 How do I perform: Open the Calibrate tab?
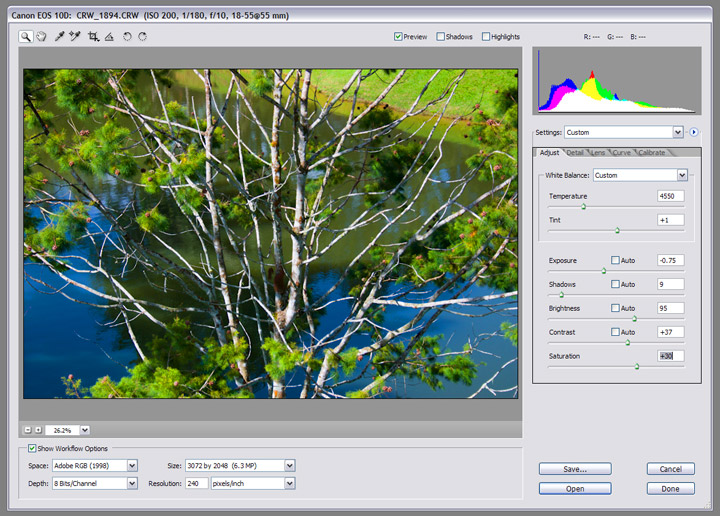point(651,153)
